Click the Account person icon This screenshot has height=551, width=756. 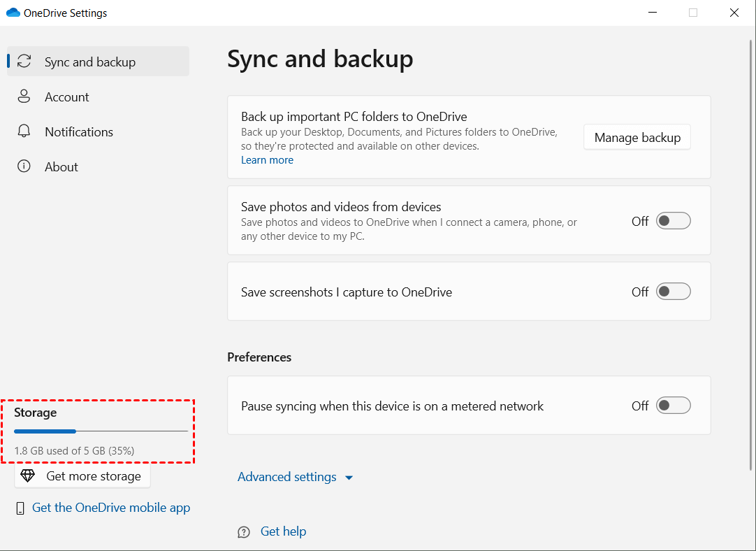coord(24,96)
